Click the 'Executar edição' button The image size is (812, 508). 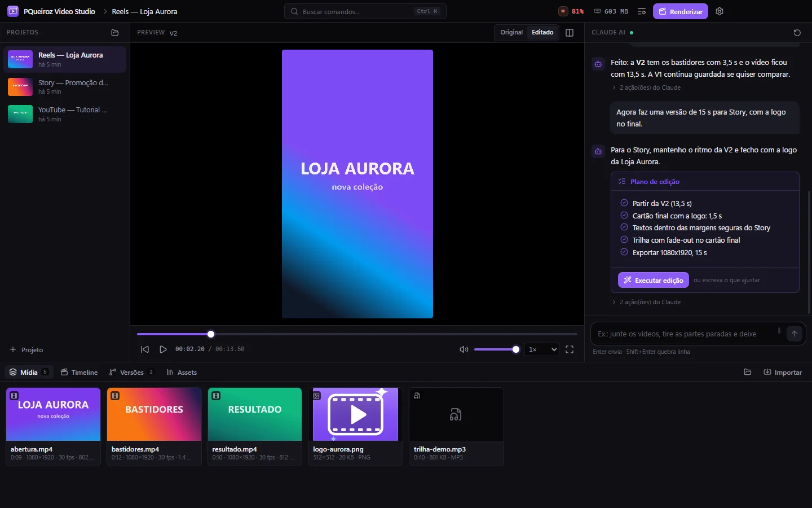[x=653, y=281]
